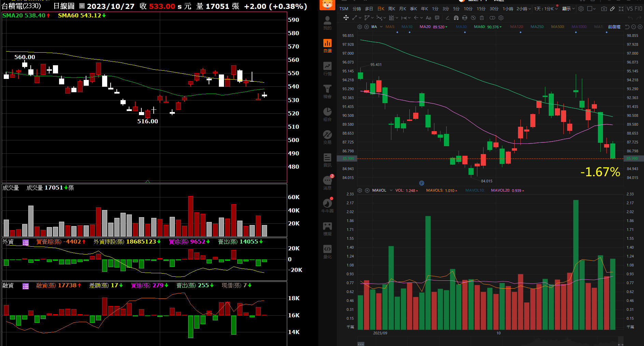
Task: Select the polygon shape drawing tool
Action: 367,18
